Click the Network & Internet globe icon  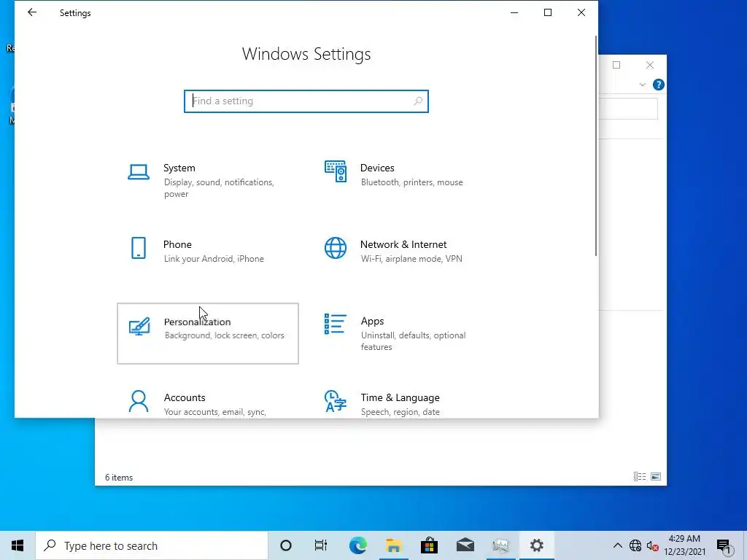coord(336,248)
